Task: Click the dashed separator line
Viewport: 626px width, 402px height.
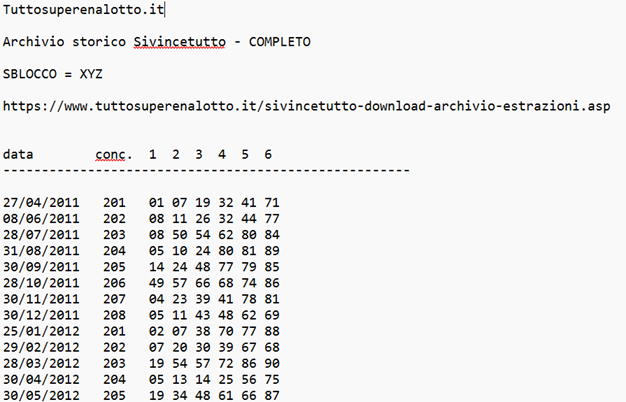Action: 207,170
